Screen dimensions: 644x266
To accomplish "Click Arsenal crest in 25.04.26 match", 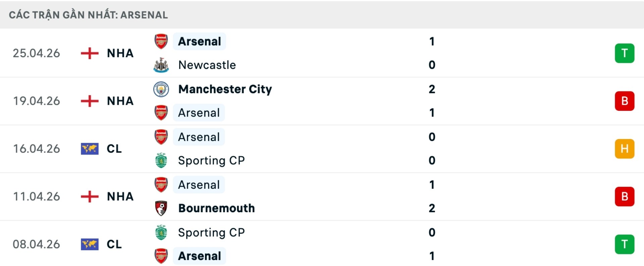I will coord(161,41).
